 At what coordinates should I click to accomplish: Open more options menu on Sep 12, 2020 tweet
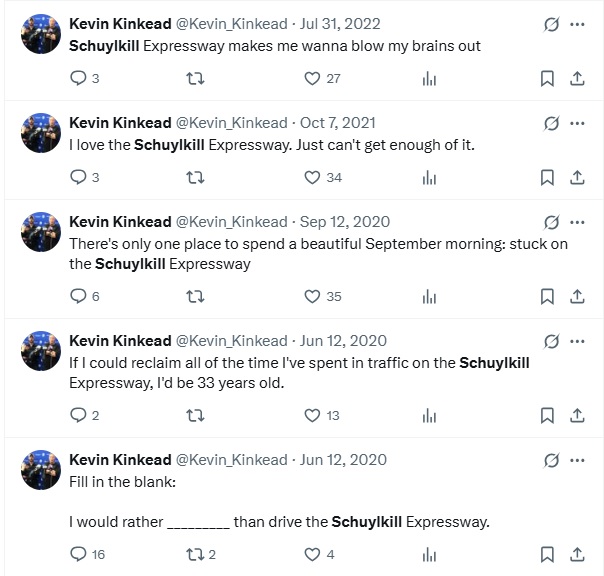pyautogui.click(x=577, y=222)
